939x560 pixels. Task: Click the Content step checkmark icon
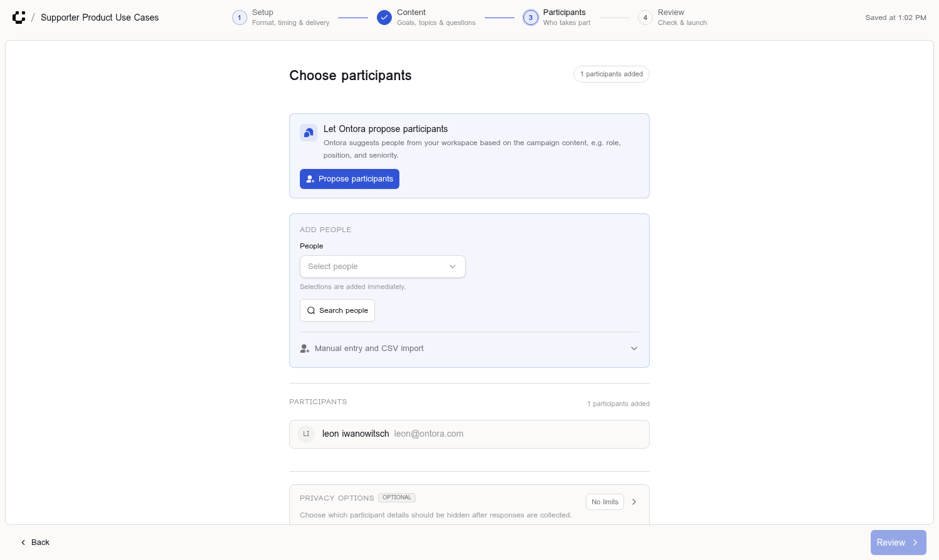(384, 18)
